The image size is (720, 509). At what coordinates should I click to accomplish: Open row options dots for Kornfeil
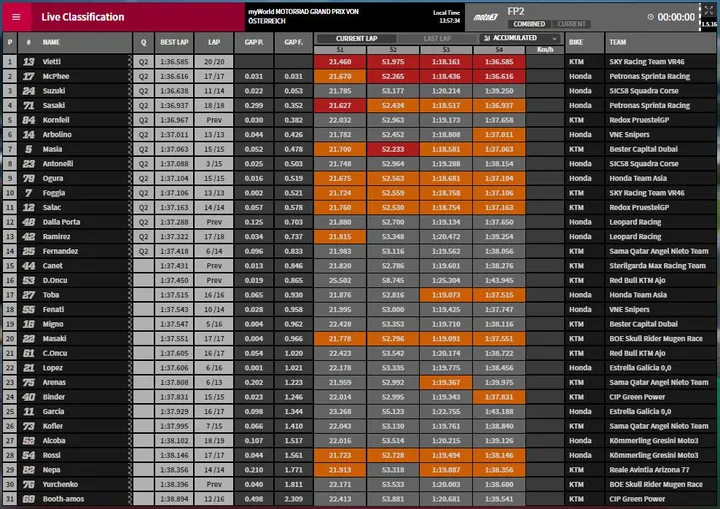click(129, 120)
